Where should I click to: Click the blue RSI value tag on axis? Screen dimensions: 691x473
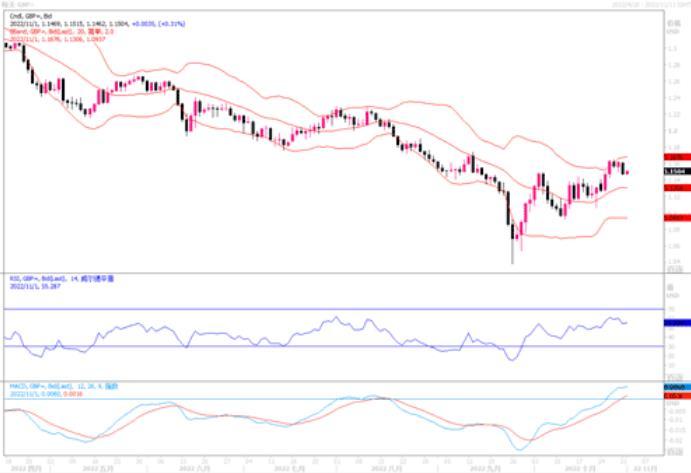676,323
